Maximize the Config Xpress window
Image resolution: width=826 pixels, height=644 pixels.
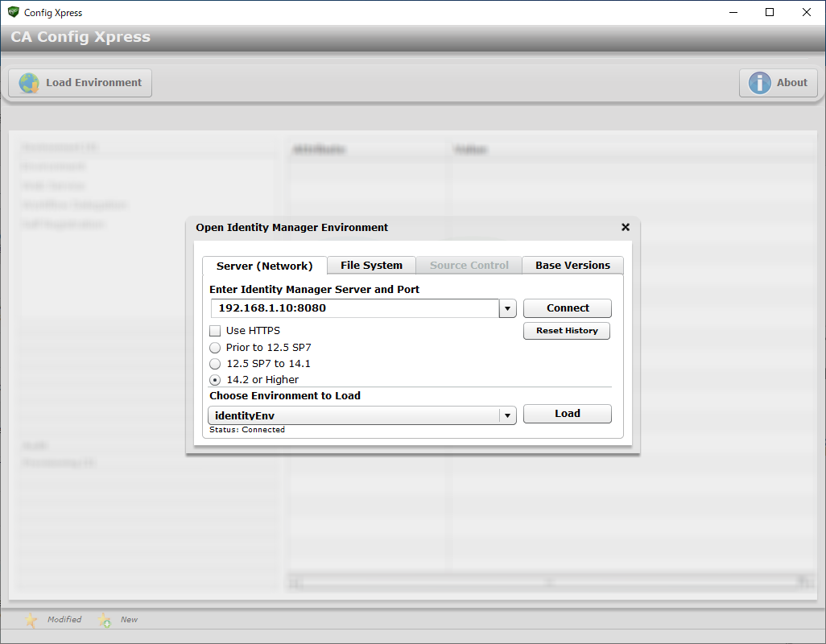coord(770,12)
